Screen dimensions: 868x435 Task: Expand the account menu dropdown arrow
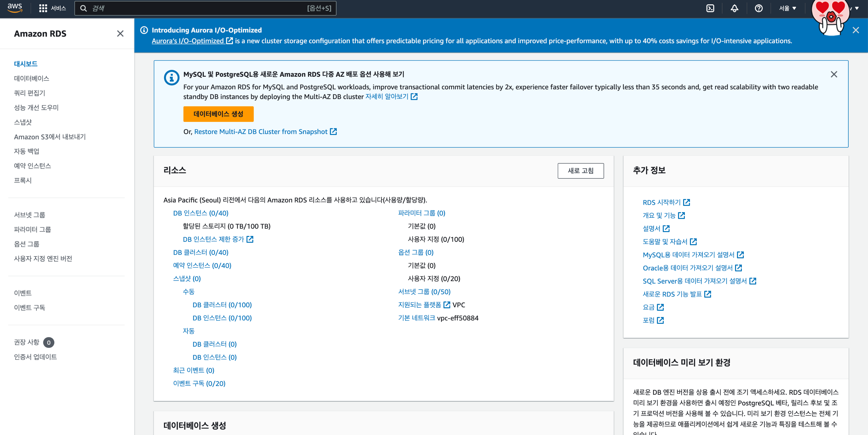click(857, 8)
